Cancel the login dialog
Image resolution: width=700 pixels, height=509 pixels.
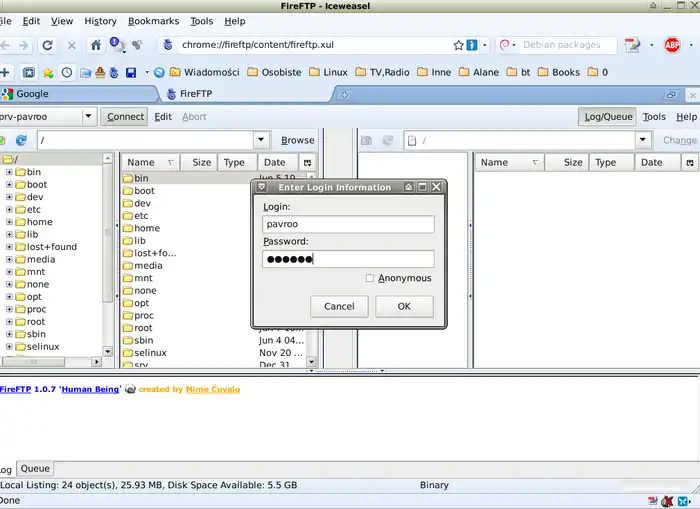(339, 306)
